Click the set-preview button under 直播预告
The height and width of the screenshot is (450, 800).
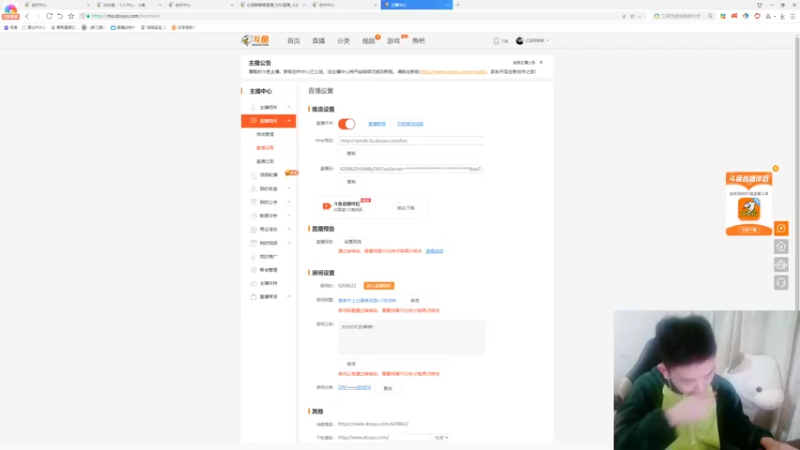pyautogui.click(x=353, y=242)
